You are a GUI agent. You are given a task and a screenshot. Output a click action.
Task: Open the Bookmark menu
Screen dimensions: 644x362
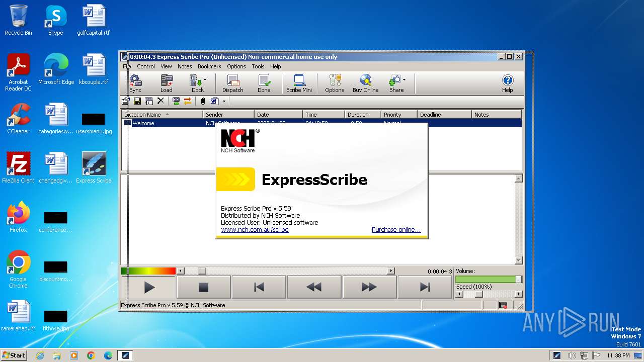pos(209,66)
